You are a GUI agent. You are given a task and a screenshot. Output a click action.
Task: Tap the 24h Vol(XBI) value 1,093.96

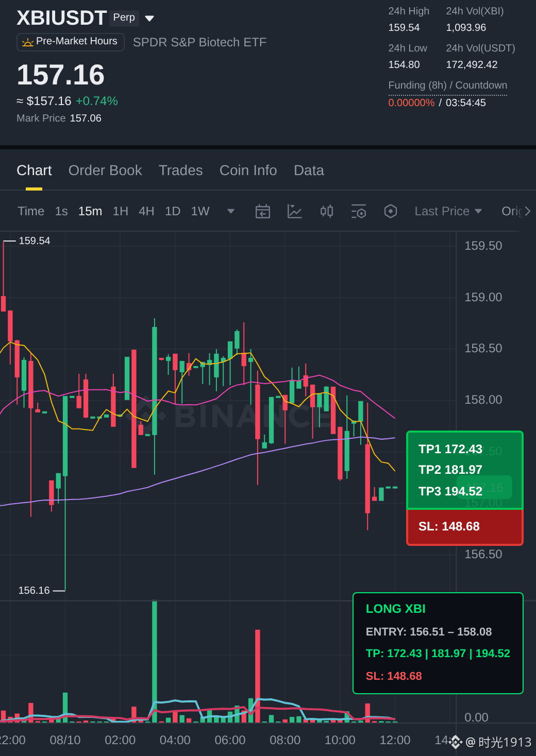click(466, 28)
